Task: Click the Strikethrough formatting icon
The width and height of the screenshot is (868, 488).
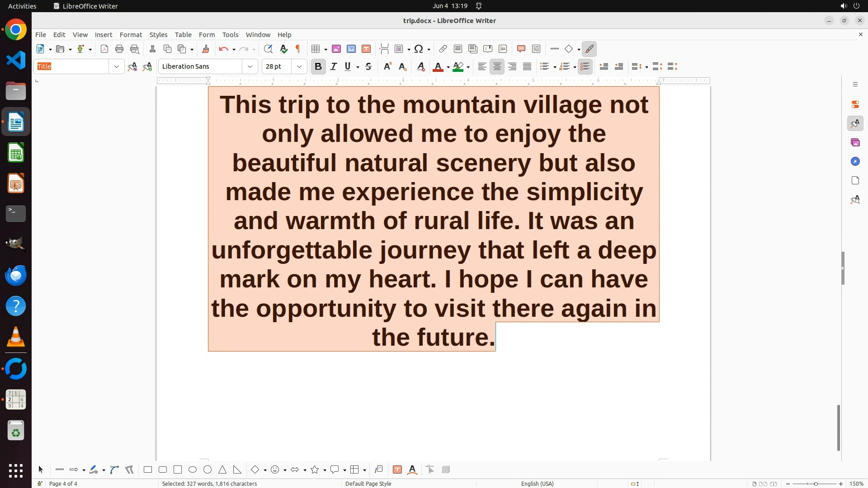Action: click(368, 67)
